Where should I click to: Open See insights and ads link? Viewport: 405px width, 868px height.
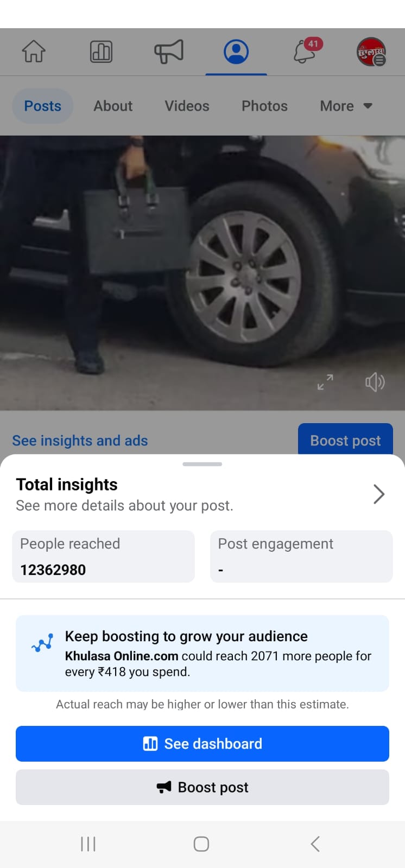[80, 441]
